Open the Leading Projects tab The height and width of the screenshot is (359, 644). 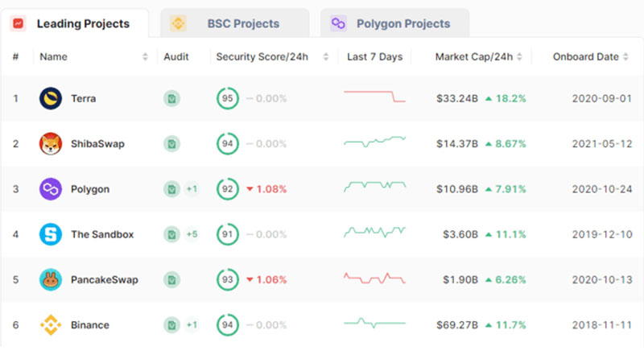pyautogui.click(x=74, y=23)
